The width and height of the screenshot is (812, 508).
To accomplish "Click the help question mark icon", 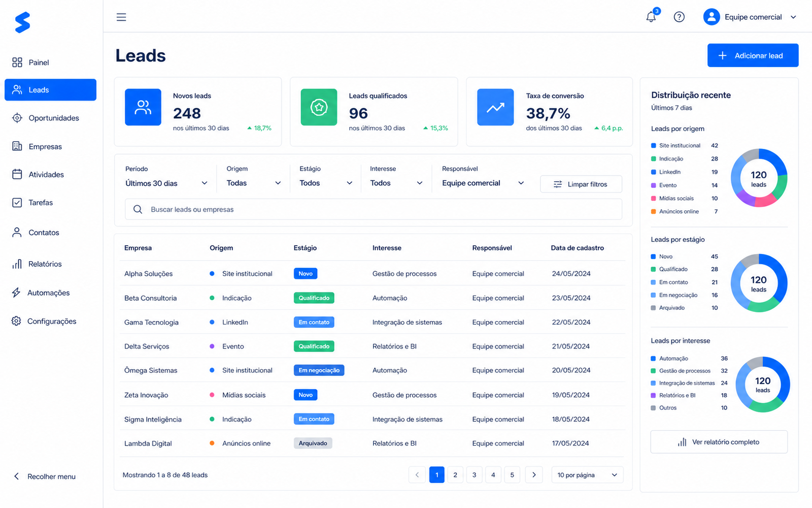I will 679,17.
